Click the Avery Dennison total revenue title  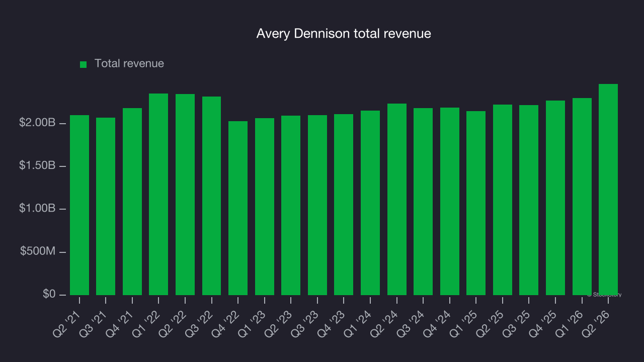[344, 34]
